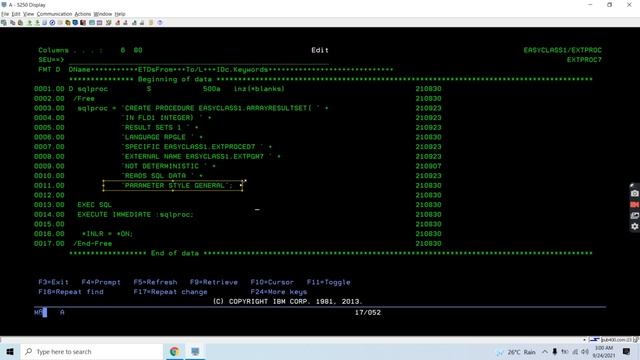Click the F16=Repeat find text
Screen dimensions: 640x360
tap(71, 292)
